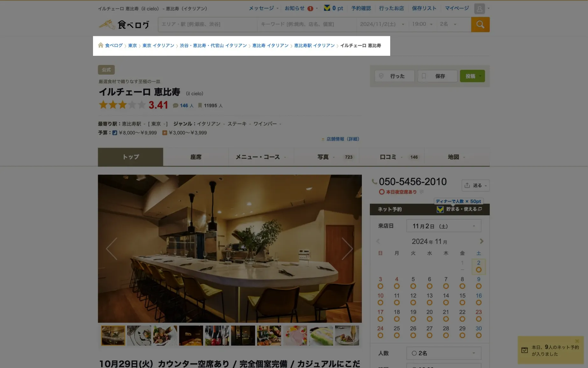Toggle the 行った visited button
Viewport: 588px width, 368px height.
(x=394, y=76)
